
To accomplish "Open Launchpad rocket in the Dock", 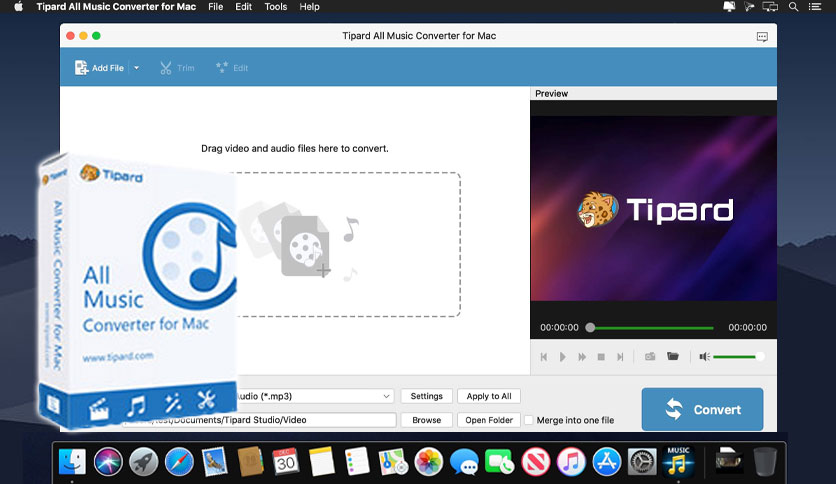I will (143, 461).
